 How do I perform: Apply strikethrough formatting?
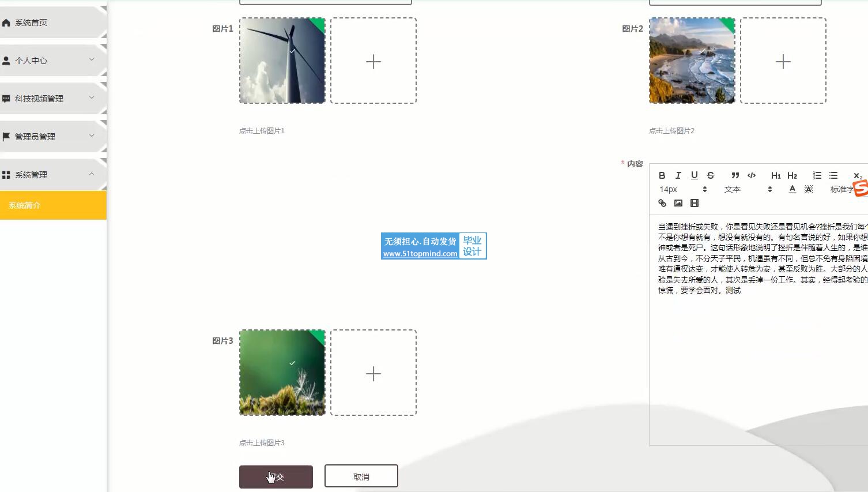(x=711, y=175)
